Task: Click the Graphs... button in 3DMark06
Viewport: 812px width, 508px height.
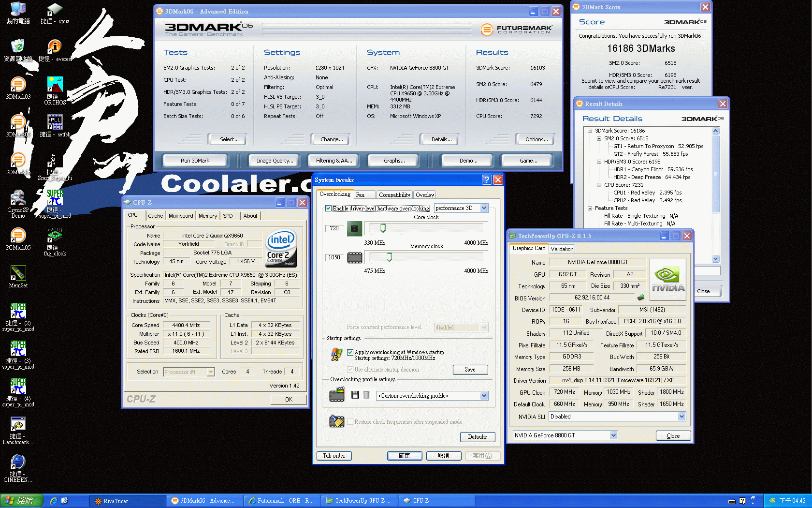Action: [394, 161]
